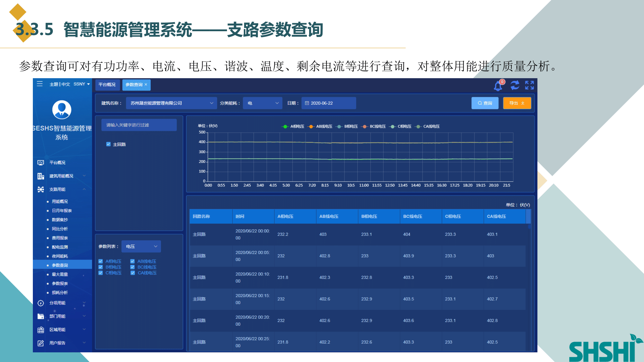Click the 时间 column header
The width and height of the screenshot is (644, 362).
[x=253, y=217]
